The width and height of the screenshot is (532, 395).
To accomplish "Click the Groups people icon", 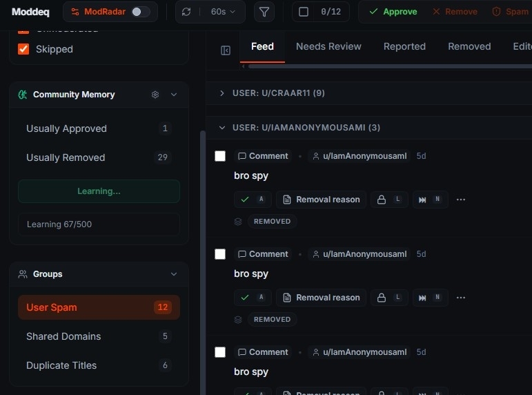I will 23,274.
